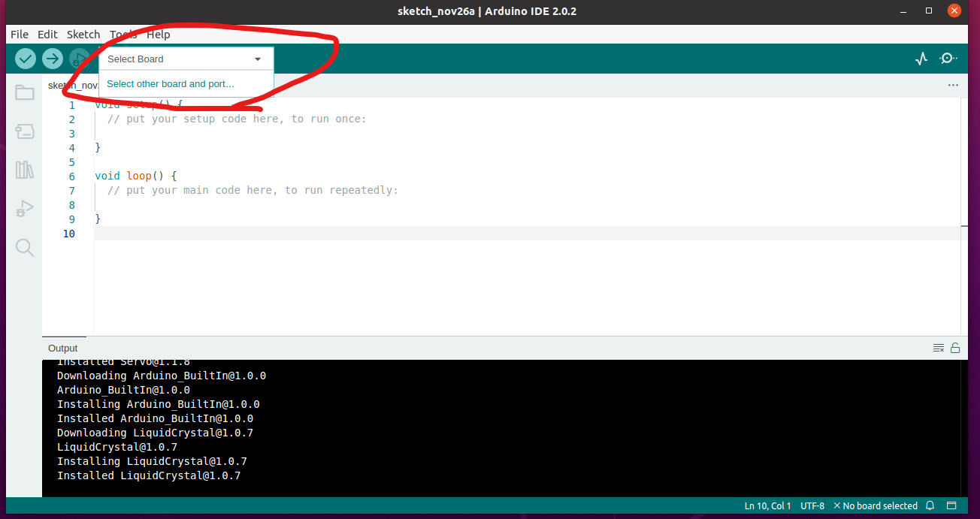Image resolution: width=980 pixels, height=519 pixels.
Task: Open the notifications bell in status bar
Action: [x=930, y=505]
